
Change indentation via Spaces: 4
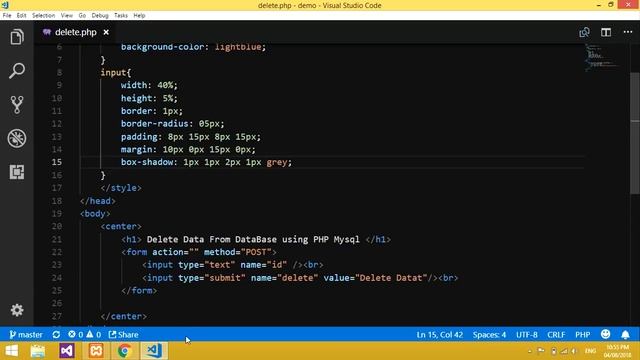(489, 335)
